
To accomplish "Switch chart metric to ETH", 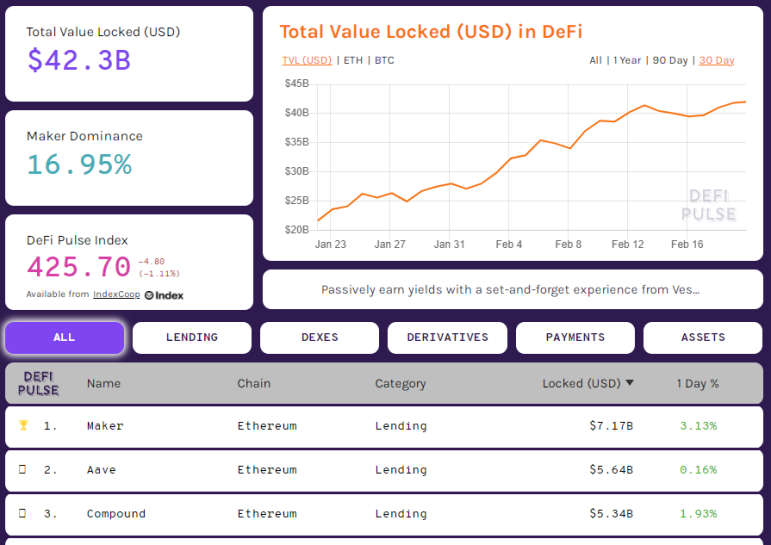I will tap(353, 61).
